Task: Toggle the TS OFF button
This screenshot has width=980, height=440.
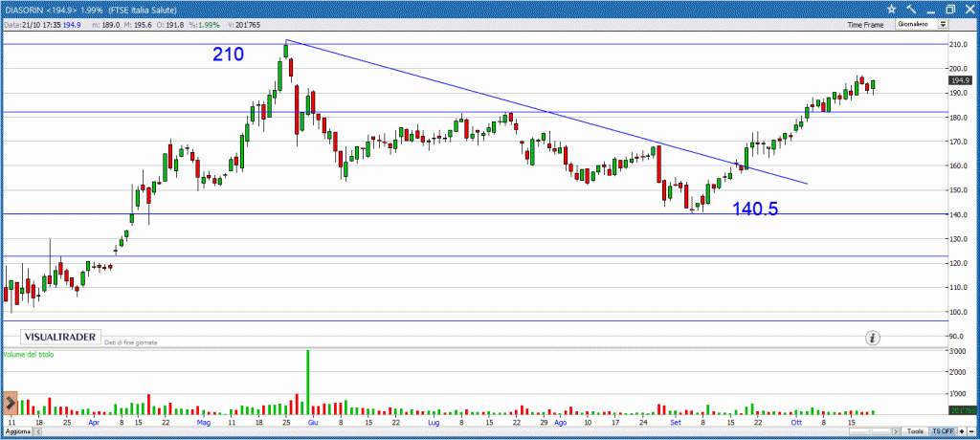Action: pos(943,431)
